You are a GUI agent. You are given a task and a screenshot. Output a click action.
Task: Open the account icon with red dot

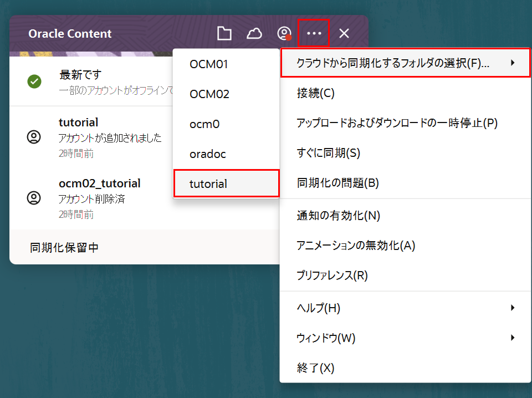coord(284,33)
